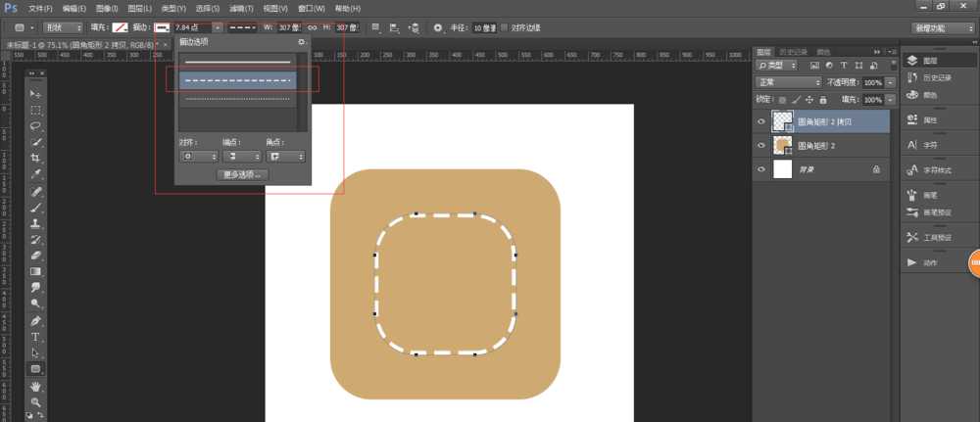The height and width of the screenshot is (422, 980).
Task: Choose the Pen tool
Action: pos(36,320)
